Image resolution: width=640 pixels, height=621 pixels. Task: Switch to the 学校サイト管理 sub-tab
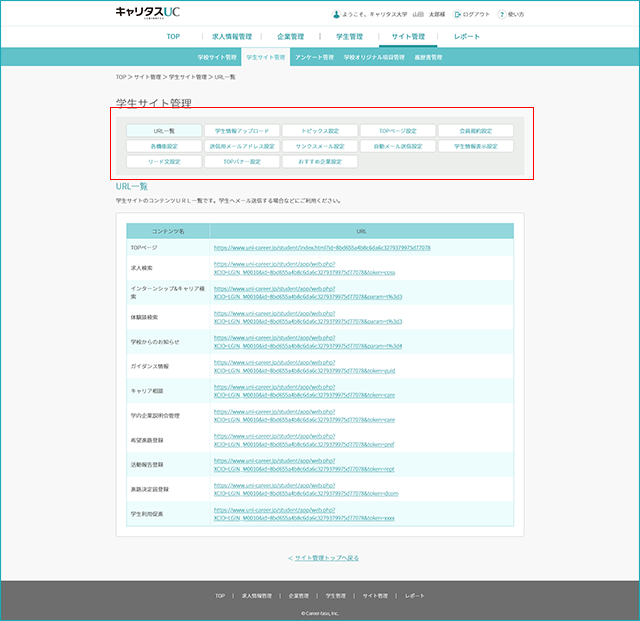pyautogui.click(x=217, y=58)
